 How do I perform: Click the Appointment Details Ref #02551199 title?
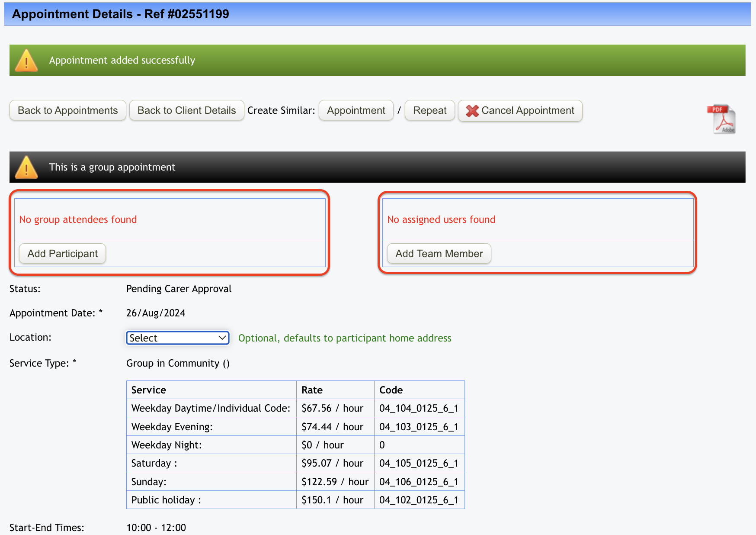coord(121,14)
